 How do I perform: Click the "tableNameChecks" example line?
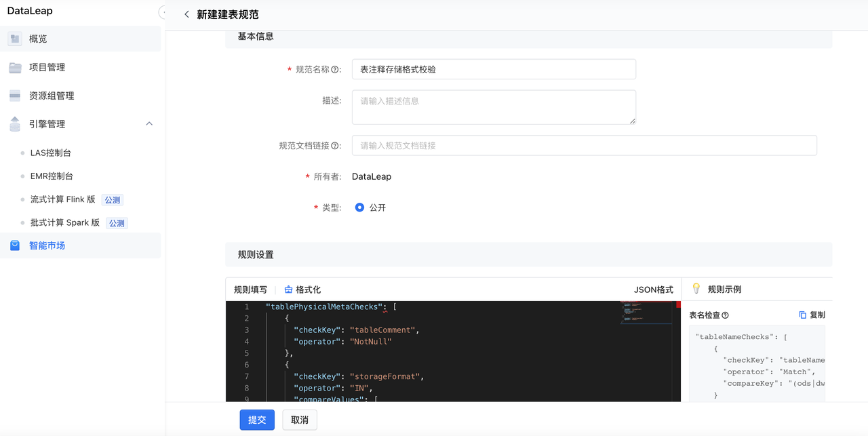(741, 337)
